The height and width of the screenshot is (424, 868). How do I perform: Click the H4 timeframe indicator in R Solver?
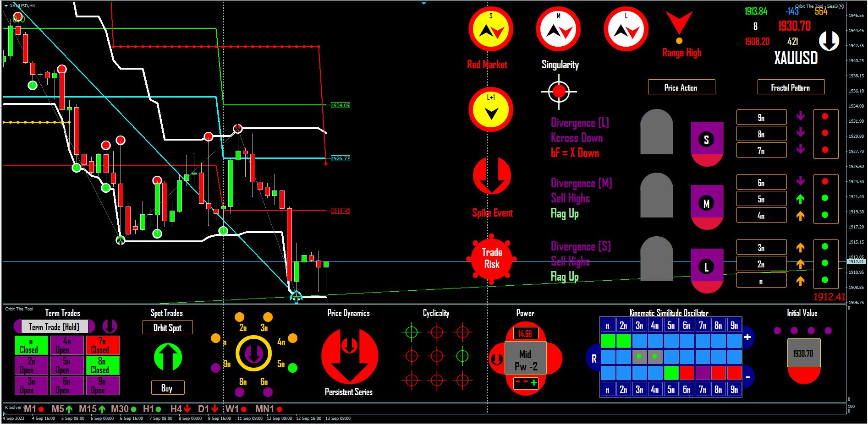(181, 409)
